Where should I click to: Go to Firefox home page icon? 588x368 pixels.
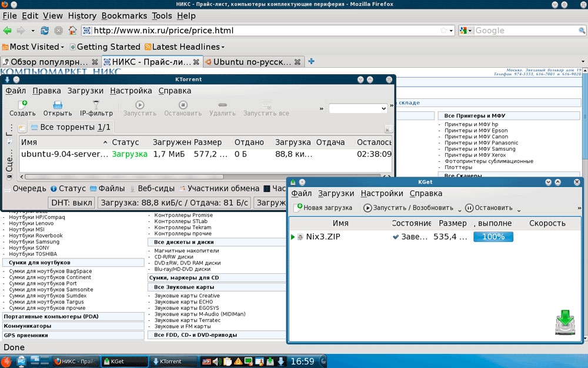[x=72, y=31]
